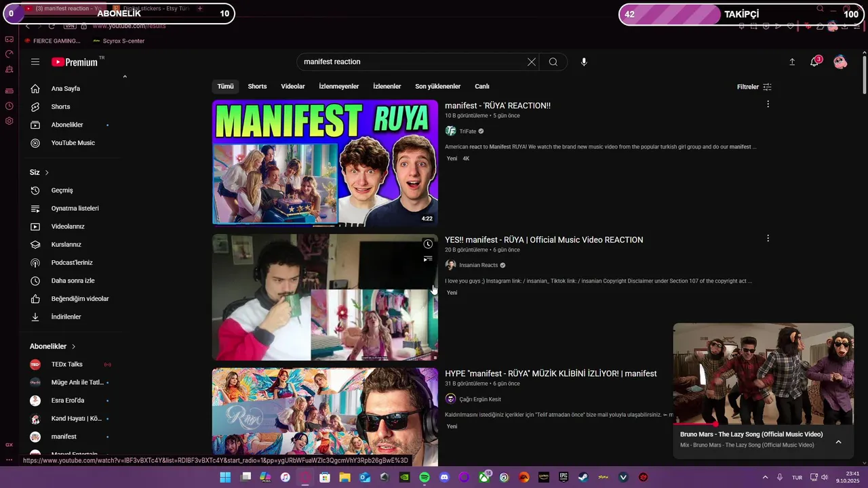Open Epic Games launcher in taskbar

564,477
